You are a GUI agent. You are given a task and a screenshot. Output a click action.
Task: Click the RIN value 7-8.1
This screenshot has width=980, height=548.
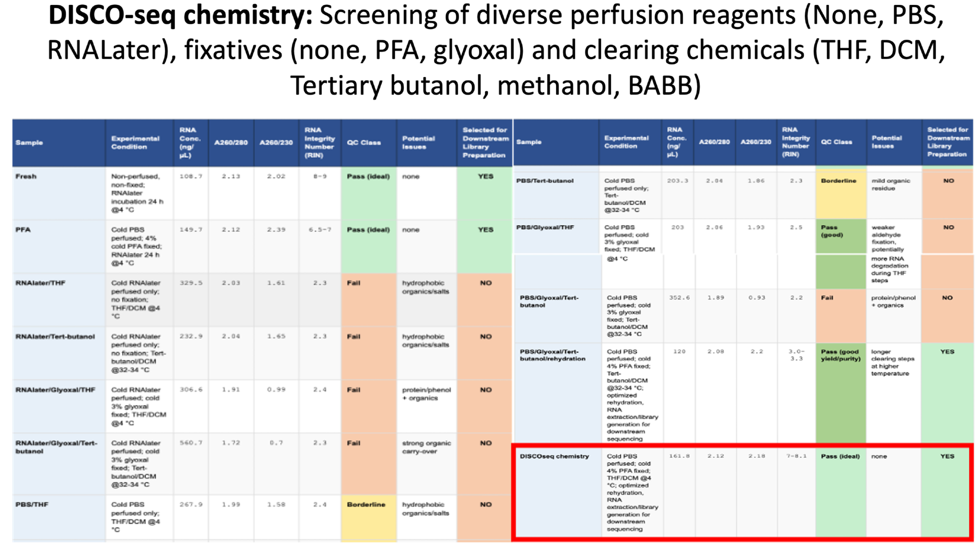pos(796,456)
